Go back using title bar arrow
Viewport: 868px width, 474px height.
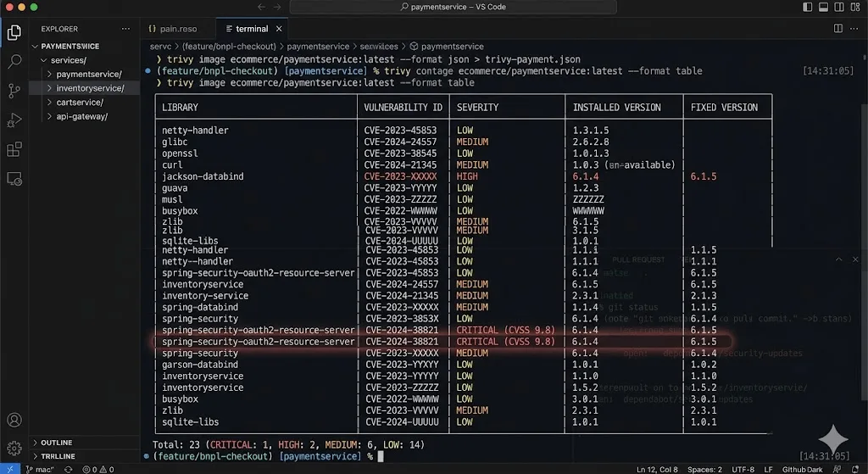261,7
